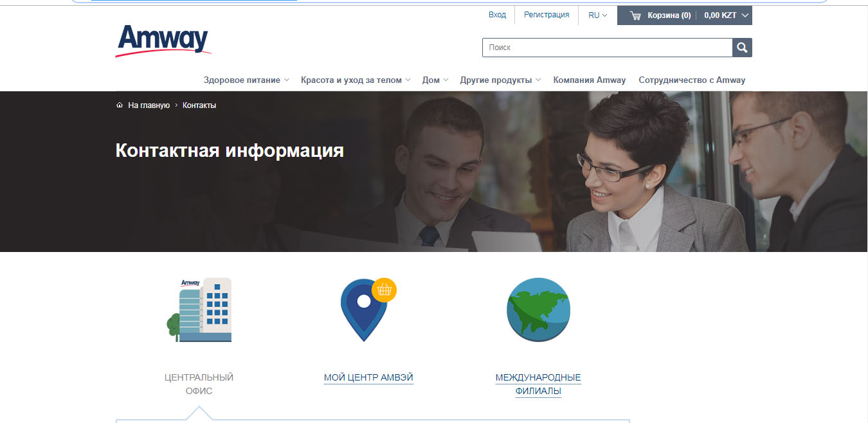Click the home icon in breadcrumb

point(120,105)
